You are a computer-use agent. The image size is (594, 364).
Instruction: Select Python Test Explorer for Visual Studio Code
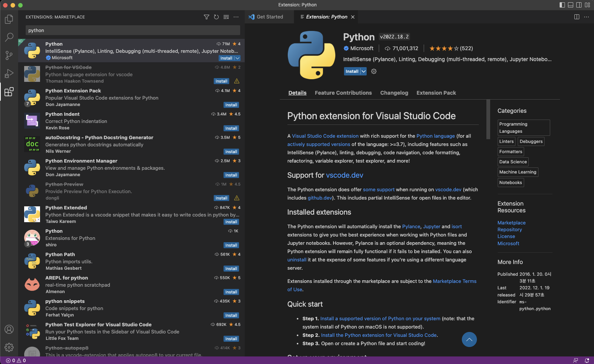[x=131, y=331]
